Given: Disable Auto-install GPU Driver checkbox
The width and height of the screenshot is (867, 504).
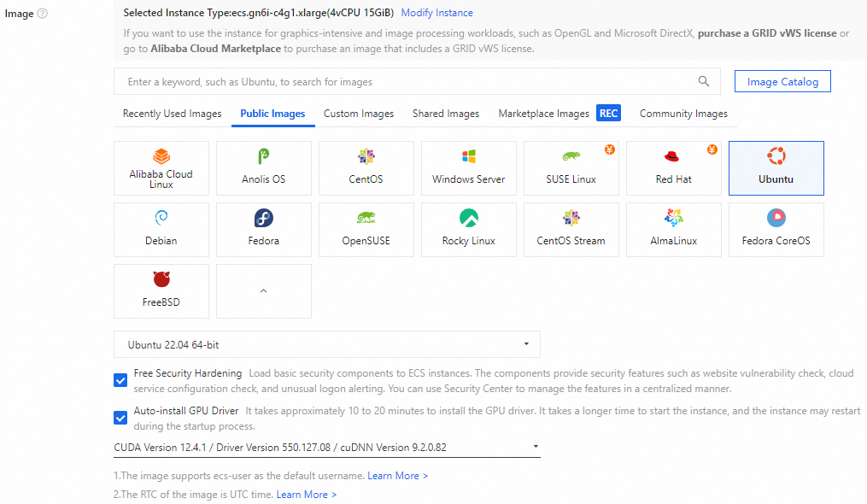Looking at the screenshot, I should coord(120,418).
